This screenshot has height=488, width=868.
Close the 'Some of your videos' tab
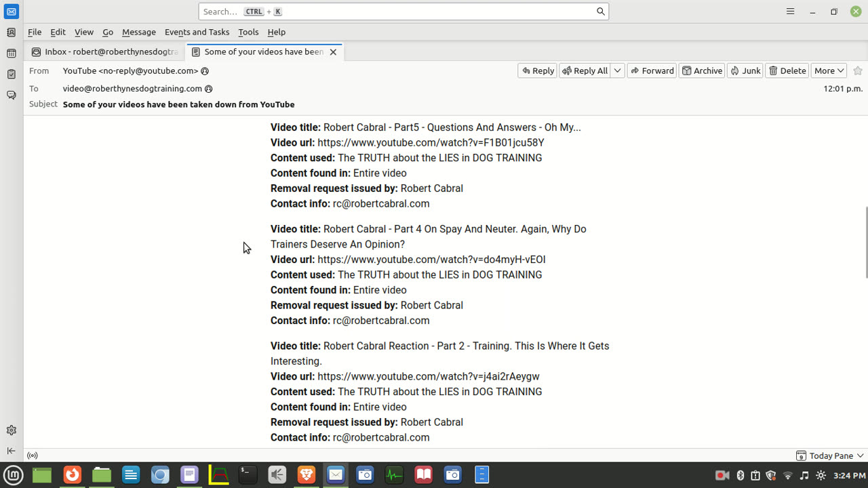point(333,52)
